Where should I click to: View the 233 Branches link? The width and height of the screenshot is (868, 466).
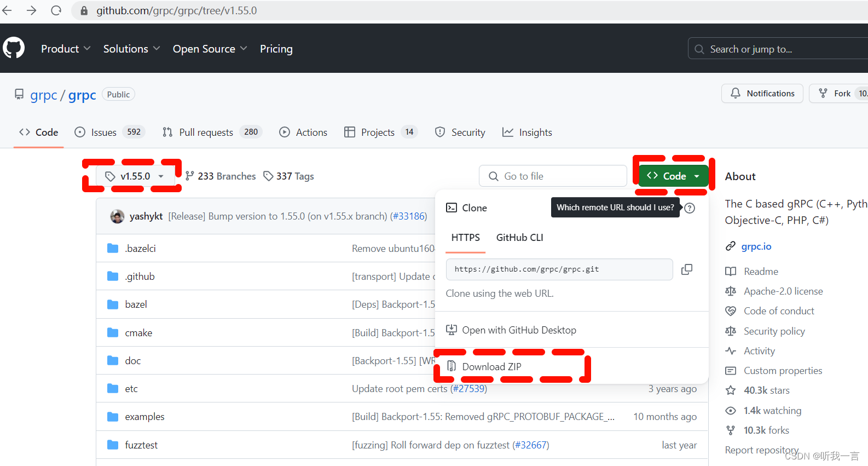click(221, 176)
